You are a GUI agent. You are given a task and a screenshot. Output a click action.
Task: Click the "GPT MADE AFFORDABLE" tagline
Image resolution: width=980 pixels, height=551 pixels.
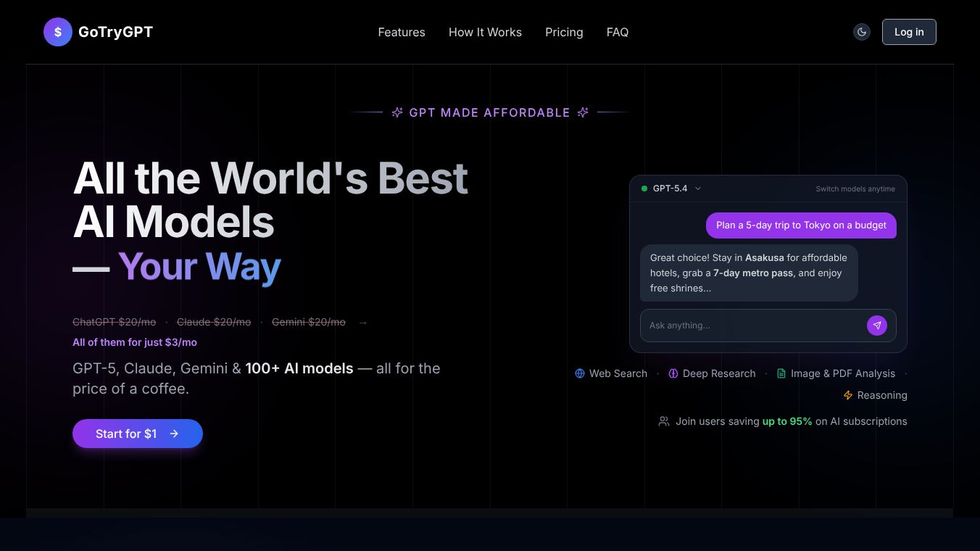pyautogui.click(x=490, y=112)
